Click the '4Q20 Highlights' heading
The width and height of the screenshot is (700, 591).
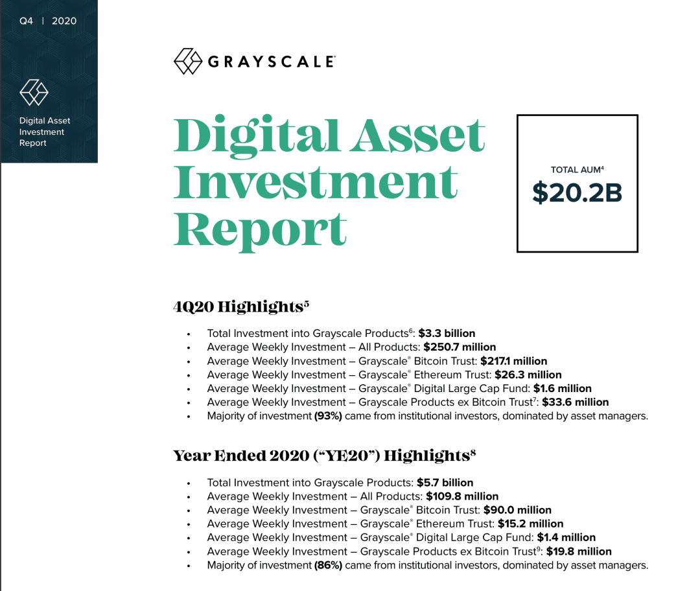(x=241, y=307)
